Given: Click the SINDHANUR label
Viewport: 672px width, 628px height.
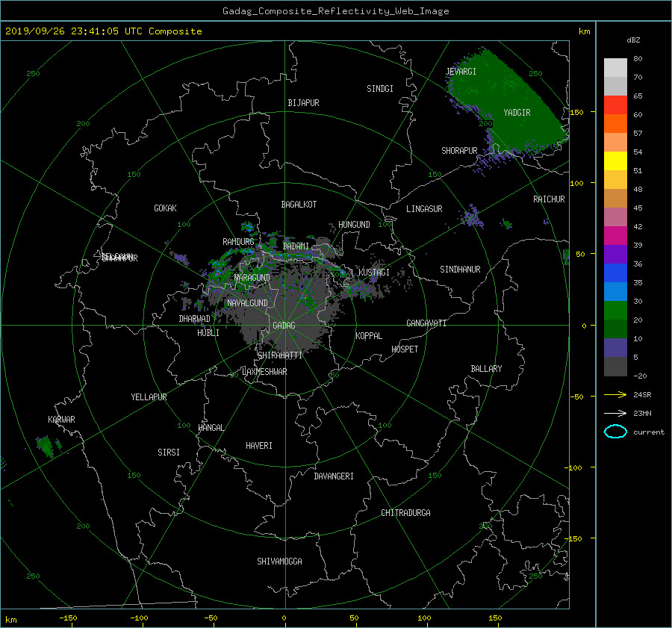Looking at the screenshot, I should coord(460,270).
